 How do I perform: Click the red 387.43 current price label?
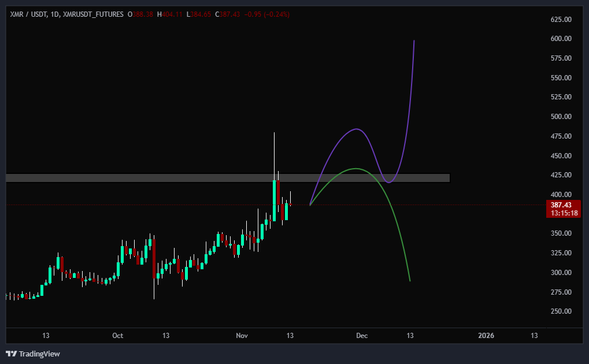click(561, 205)
